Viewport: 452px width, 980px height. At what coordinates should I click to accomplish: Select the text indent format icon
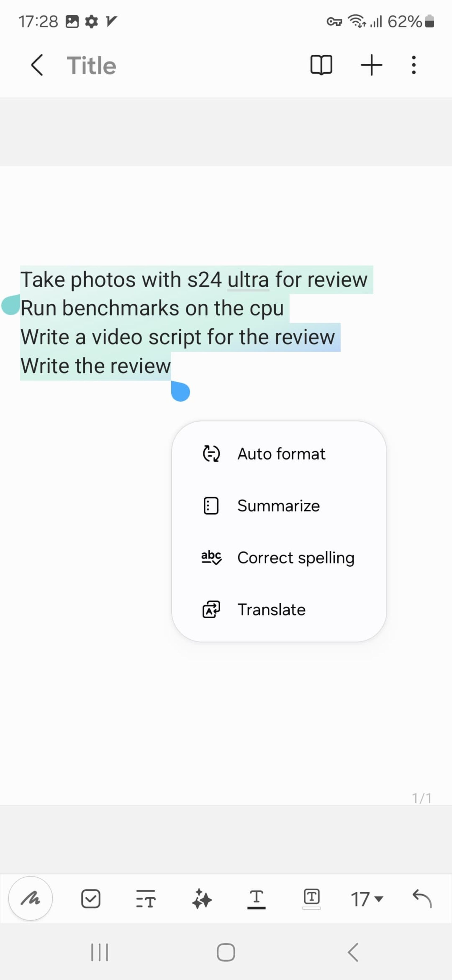click(146, 899)
